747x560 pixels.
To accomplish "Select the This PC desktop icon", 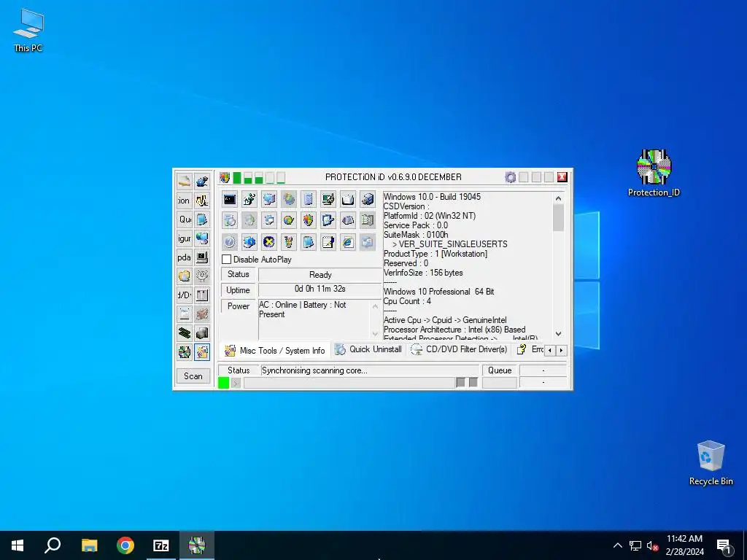I will point(28,30).
